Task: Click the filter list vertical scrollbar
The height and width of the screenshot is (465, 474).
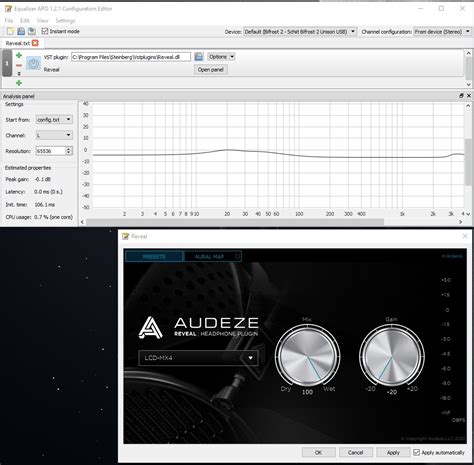Action: (468, 68)
